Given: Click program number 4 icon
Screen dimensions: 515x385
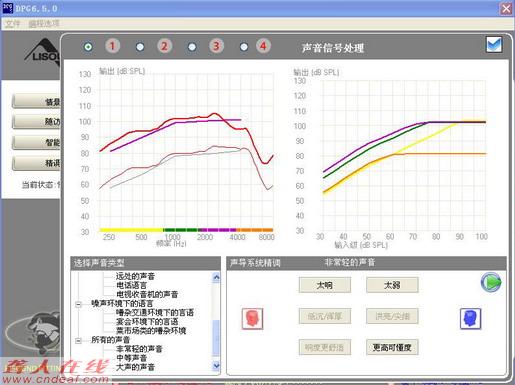Looking at the screenshot, I should point(263,46).
